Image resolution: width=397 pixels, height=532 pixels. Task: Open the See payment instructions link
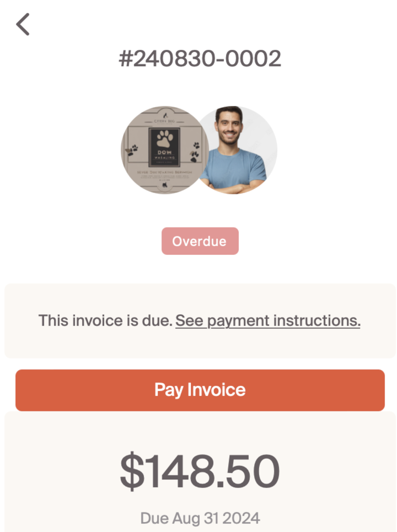point(268,321)
